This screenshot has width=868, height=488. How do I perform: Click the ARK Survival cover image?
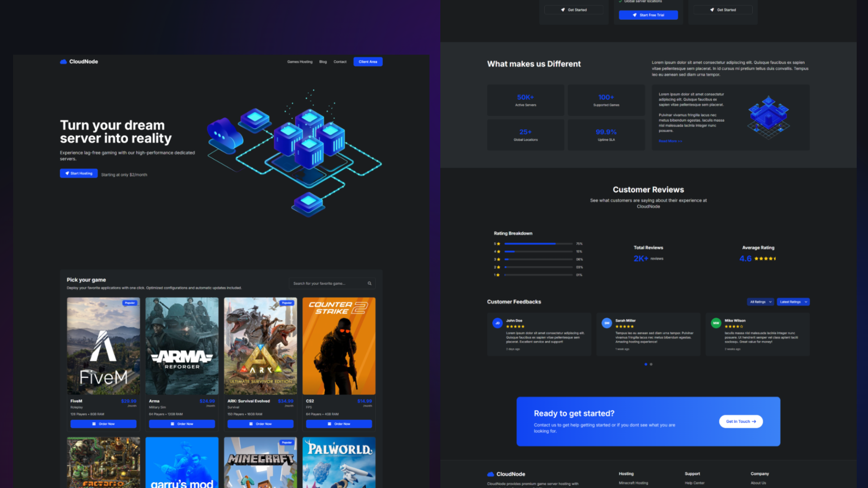point(260,346)
